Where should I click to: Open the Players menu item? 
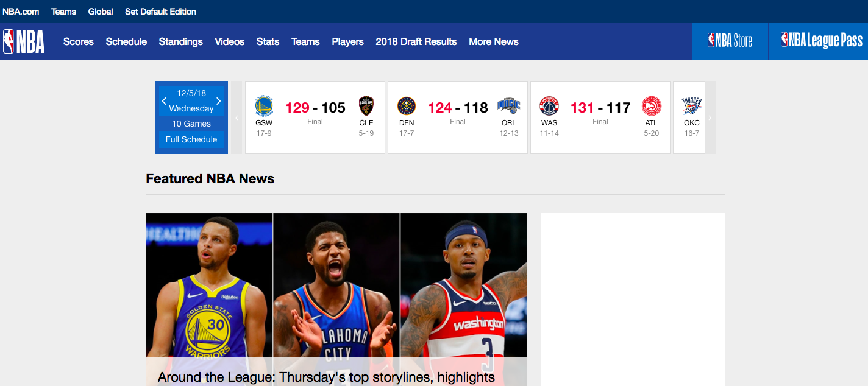coord(348,41)
